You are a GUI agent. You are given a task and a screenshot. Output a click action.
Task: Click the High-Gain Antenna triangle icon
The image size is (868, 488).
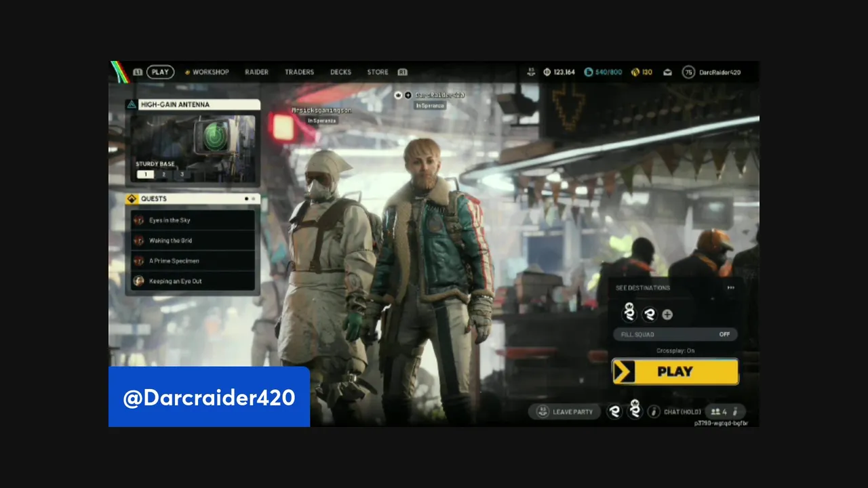click(x=132, y=104)
